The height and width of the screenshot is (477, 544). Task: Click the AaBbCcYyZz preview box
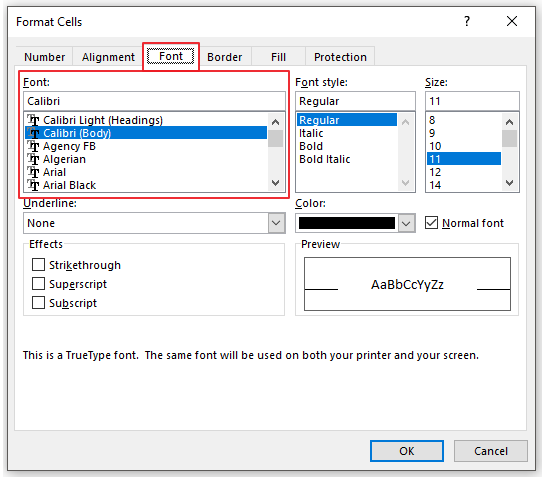pos(407,284)
